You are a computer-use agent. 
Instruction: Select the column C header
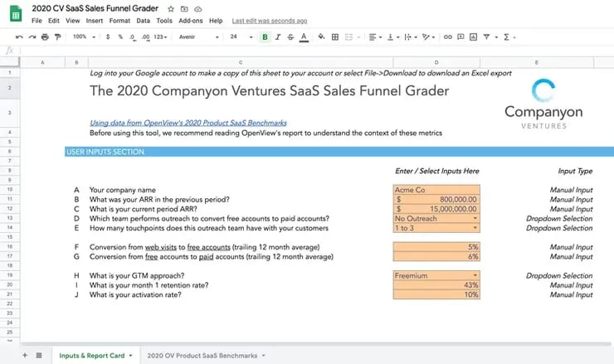click(x=241, y=62)
